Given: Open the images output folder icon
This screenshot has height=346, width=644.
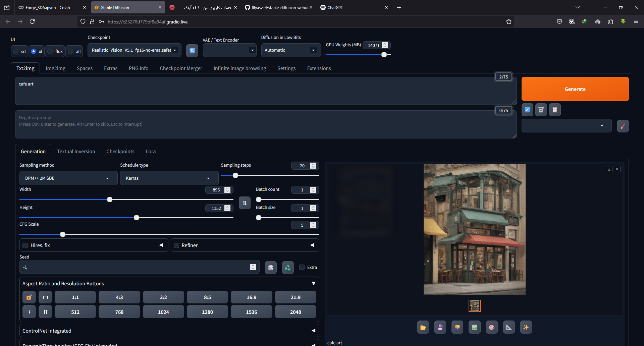Looking at the screenshot, I should click(x=423, y=327).
